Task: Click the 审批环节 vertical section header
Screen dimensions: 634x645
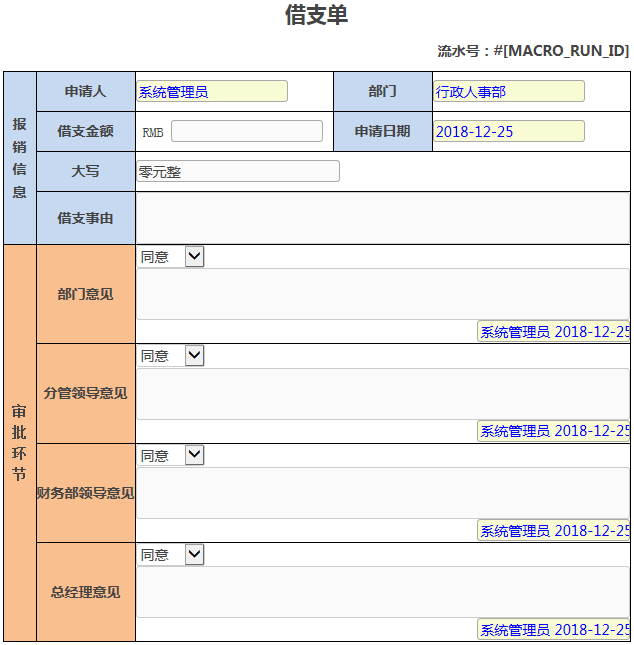Action: [19, 443]
